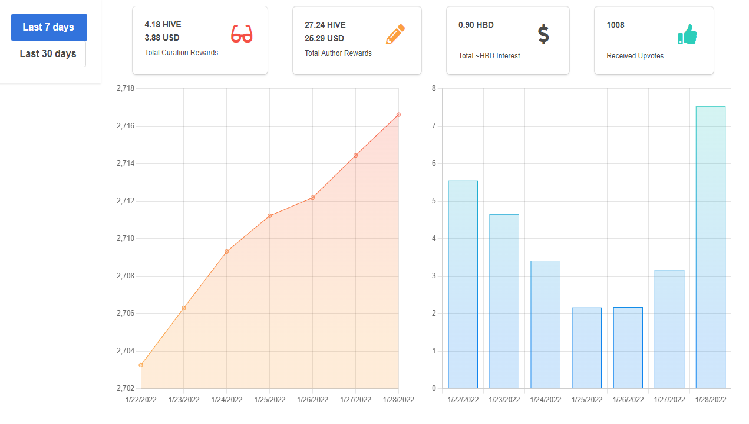Click the 27.24 HIVE value

coord(325,25)
